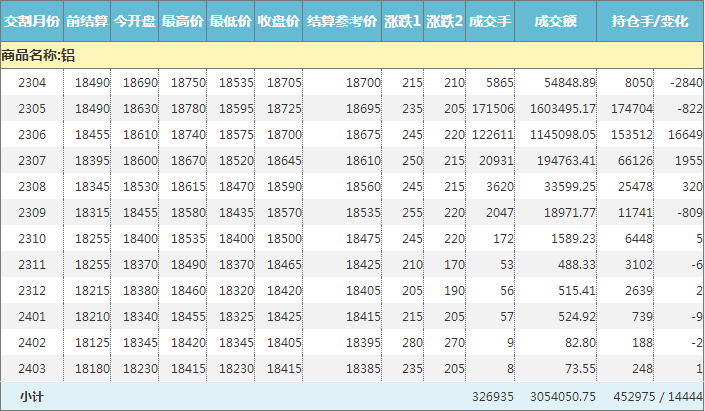
Task: Click the 涨跌2 column header
Action: click(445, 21)
